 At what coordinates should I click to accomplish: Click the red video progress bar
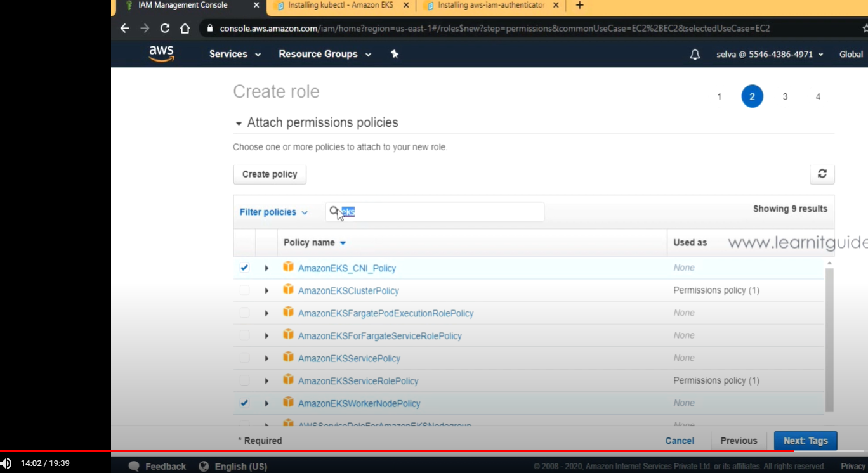397,451
